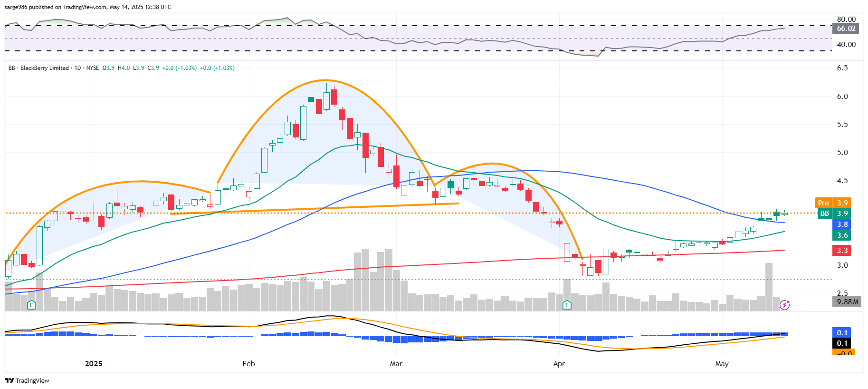Click the 9.88M volume value label

click(847, 302)
